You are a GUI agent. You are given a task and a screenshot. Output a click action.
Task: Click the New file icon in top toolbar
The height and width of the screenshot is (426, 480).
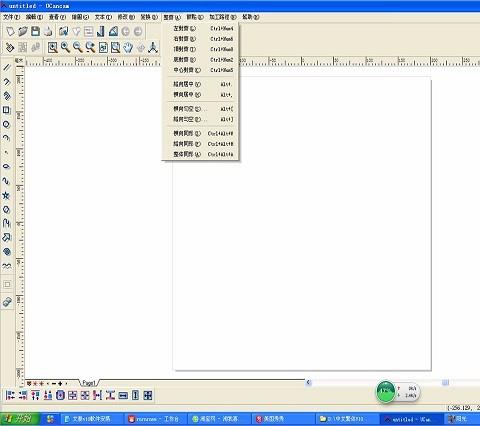(x=10, y=32)
